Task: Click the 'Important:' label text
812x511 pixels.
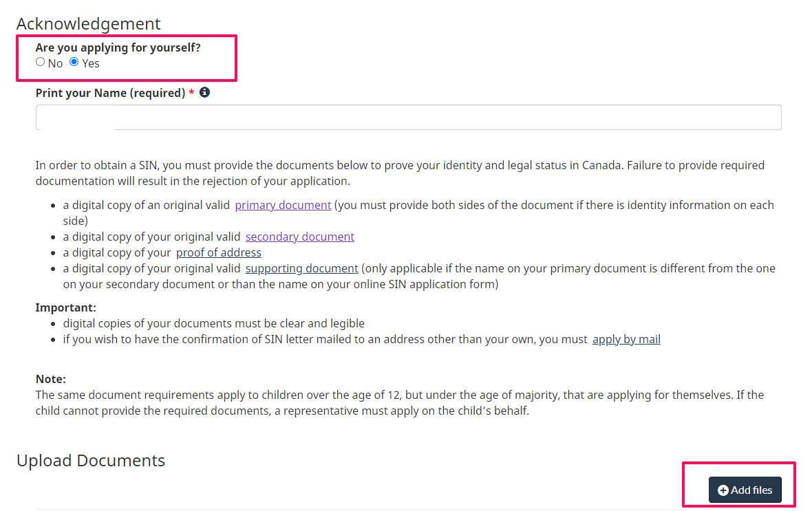Action: coord(66,307)
